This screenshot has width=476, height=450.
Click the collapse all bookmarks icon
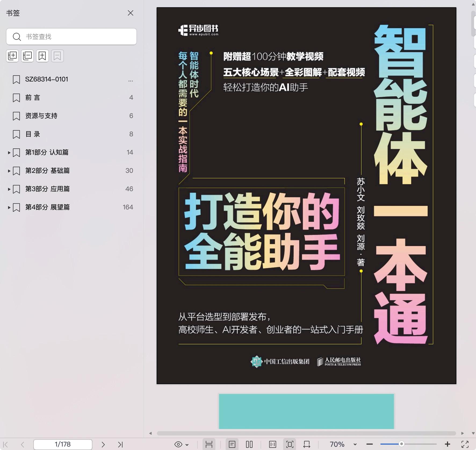[27, 56]
